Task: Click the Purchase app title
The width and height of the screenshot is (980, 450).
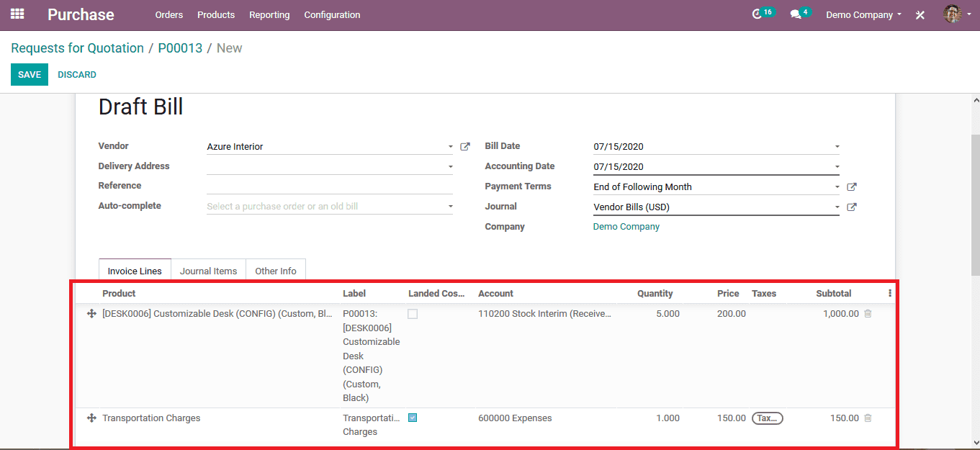Action: coord(81,14)
